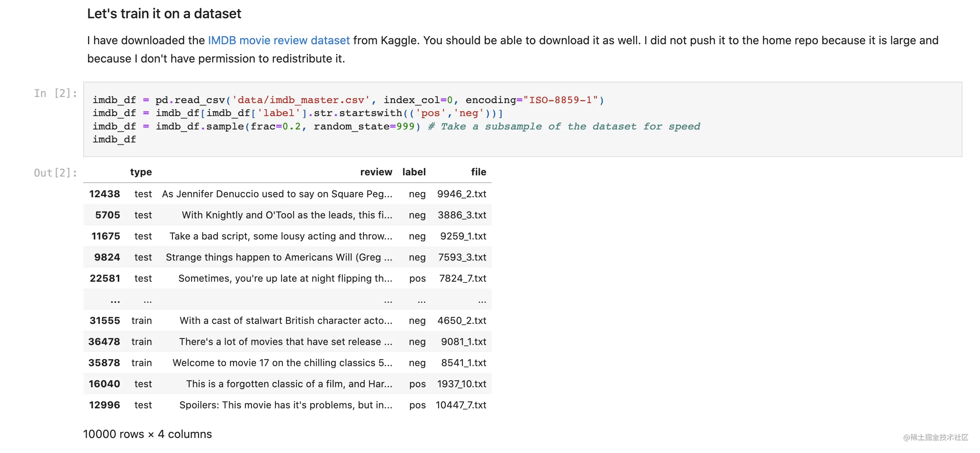Click the 'label' column header
The height and width of the screenshot is (453, 980).
click(x=414, y=172)
